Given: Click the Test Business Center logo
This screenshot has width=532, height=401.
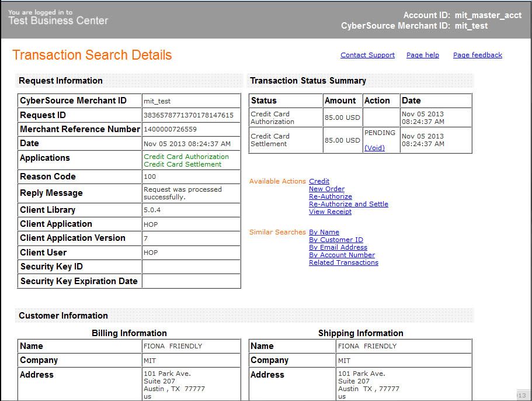Looking at the screenshot, I should click(x=58, y=18).
